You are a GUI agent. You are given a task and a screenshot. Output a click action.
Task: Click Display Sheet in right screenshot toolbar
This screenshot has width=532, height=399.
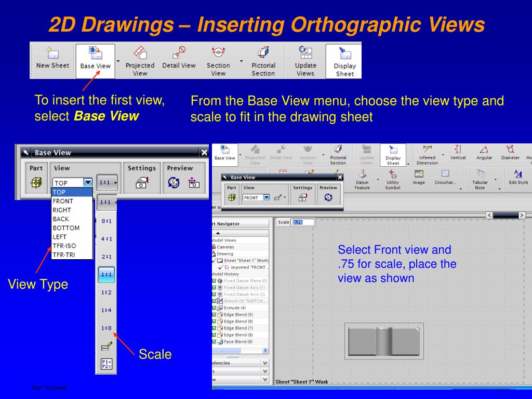click(393, 155)
